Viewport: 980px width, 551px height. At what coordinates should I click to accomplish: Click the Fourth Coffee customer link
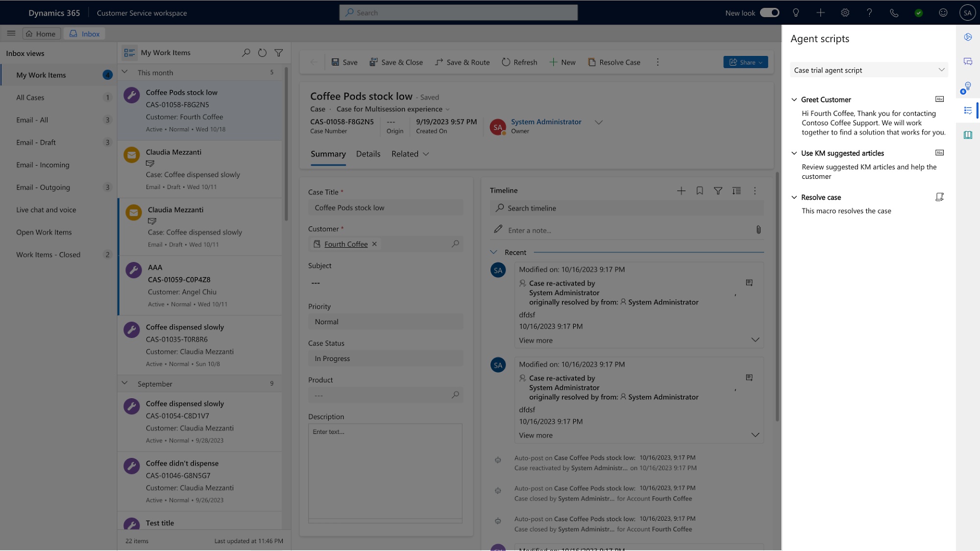[x=346, y=243]
